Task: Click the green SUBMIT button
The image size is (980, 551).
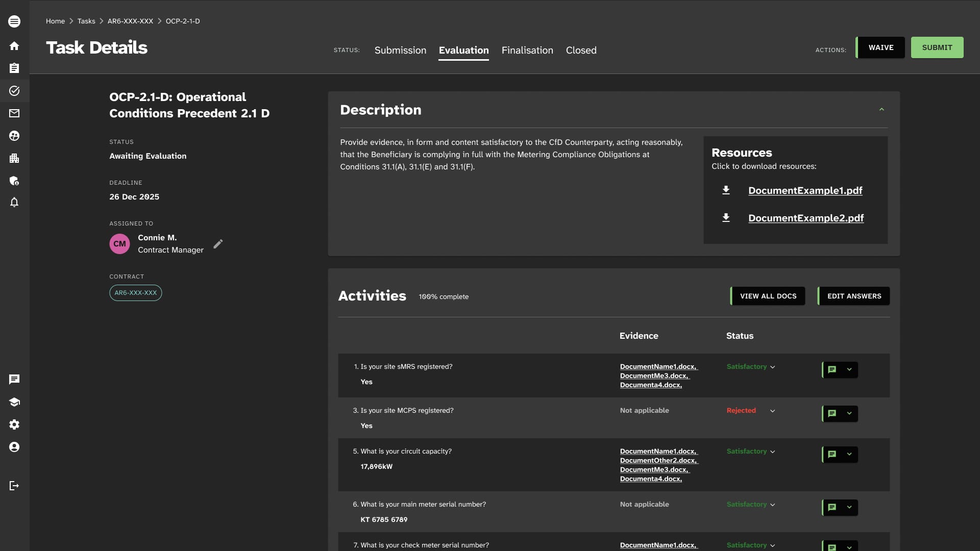Action: (x=937, y=47)
